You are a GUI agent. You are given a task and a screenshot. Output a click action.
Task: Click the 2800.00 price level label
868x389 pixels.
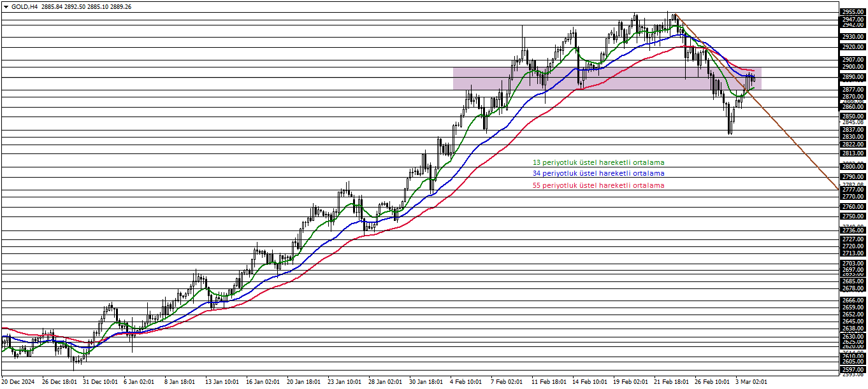point(853,166)
